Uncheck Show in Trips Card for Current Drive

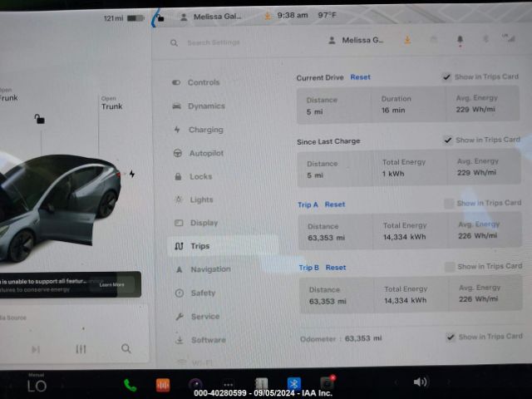446,77
